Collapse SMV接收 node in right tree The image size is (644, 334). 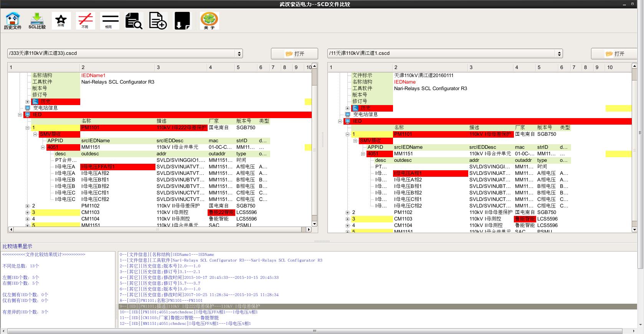[355, 141]
